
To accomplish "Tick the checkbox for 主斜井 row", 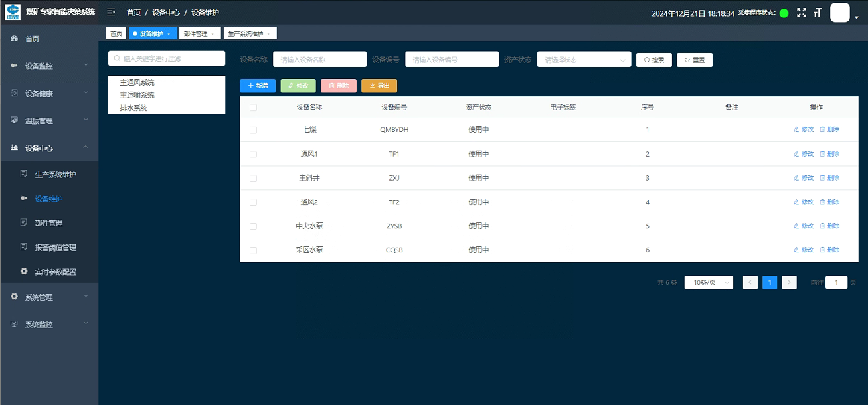I will point(253,178).
